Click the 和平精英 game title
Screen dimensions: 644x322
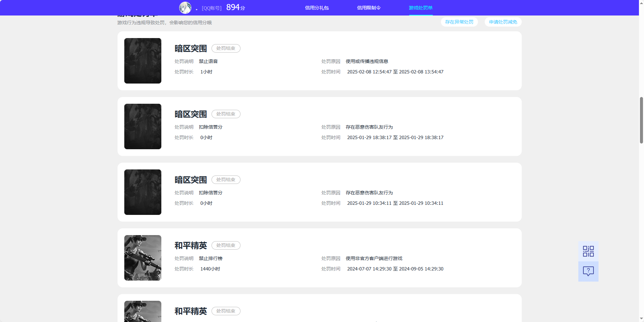point(190,246)
